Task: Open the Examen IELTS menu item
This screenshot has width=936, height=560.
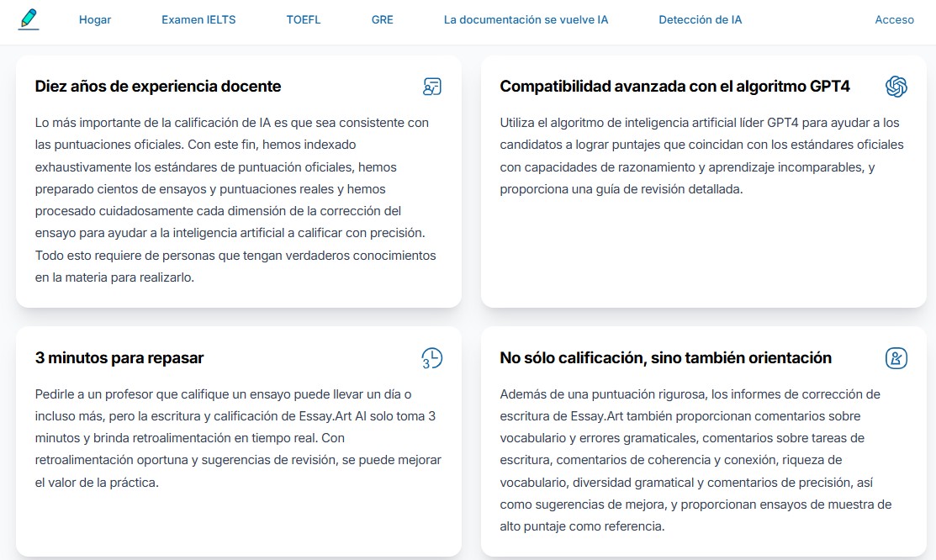Action: [x=198, y=20]
